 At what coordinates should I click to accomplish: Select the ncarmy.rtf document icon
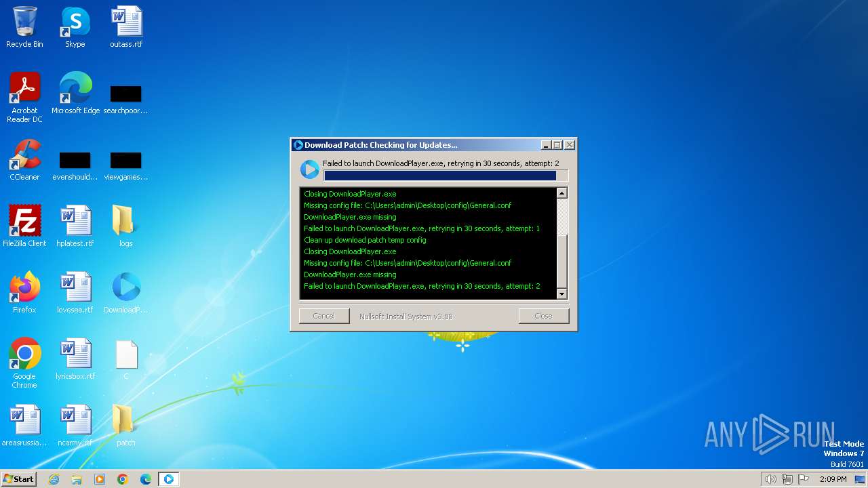pyautogui.click(x=75, y=426)
